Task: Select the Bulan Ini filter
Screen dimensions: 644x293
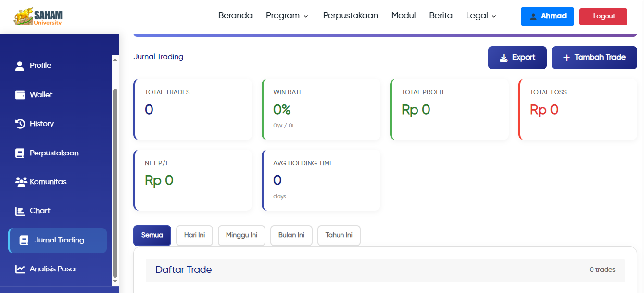Action: pyautogui.click(x=291, y=235)
